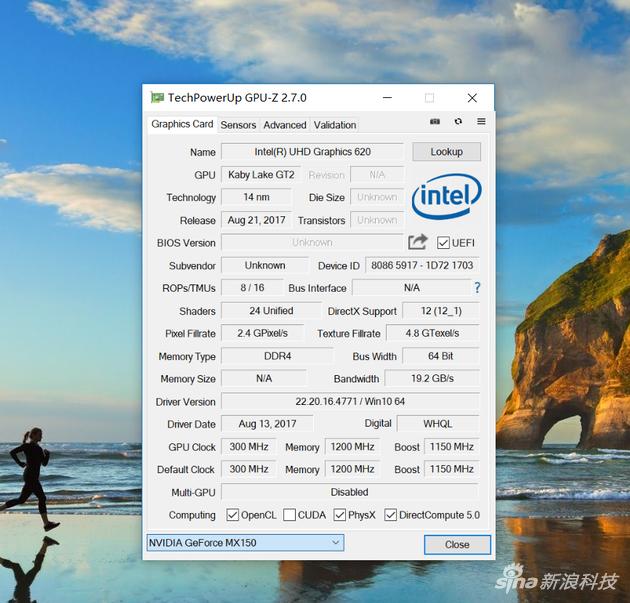Click the Name field Intel(R) UHD Graphics 620
This screenshot has height=603, width=630.
point(312,152)
